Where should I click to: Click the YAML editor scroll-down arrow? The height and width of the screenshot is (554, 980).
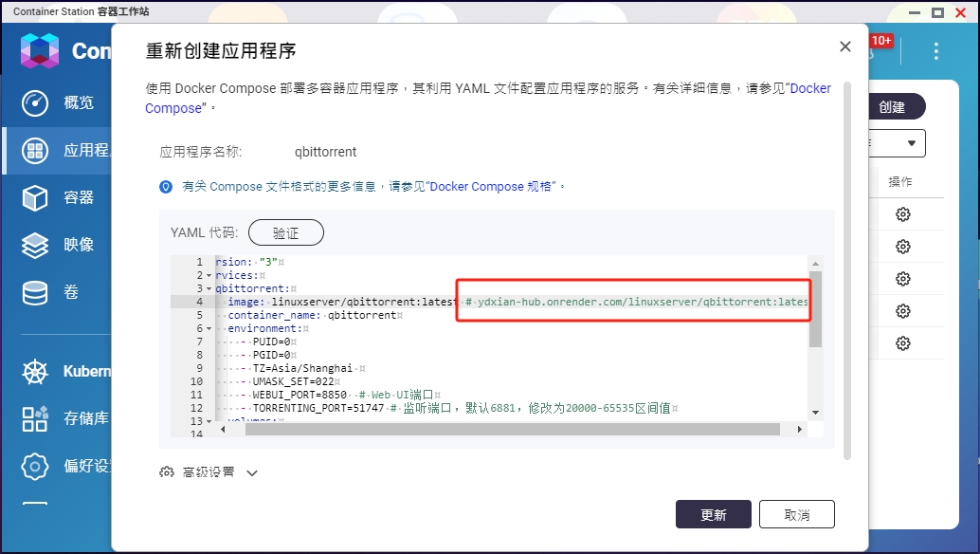815,413
